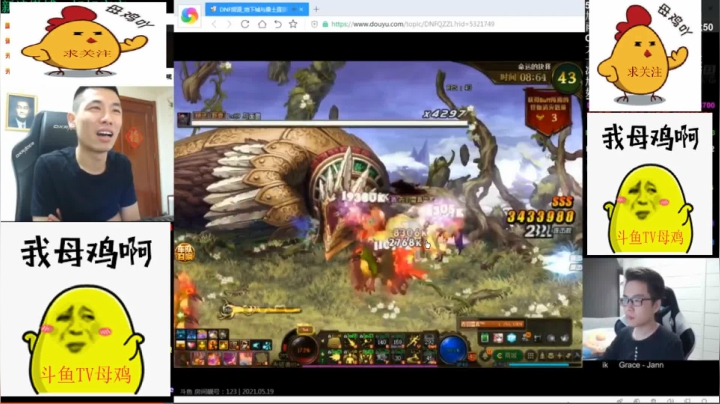The image size is (720, 404).
Task: Click the boss health bar
Action: tap(329, 123)
